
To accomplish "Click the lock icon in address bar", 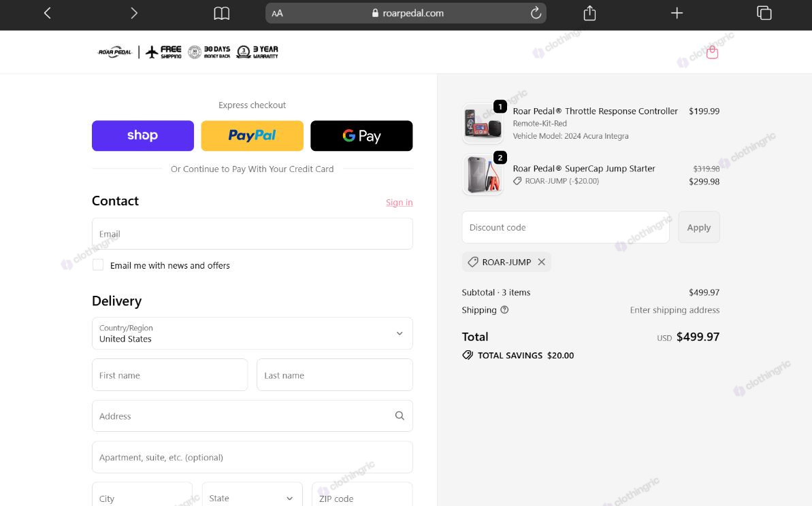I will pyautogui.click(x=375, y=13).
